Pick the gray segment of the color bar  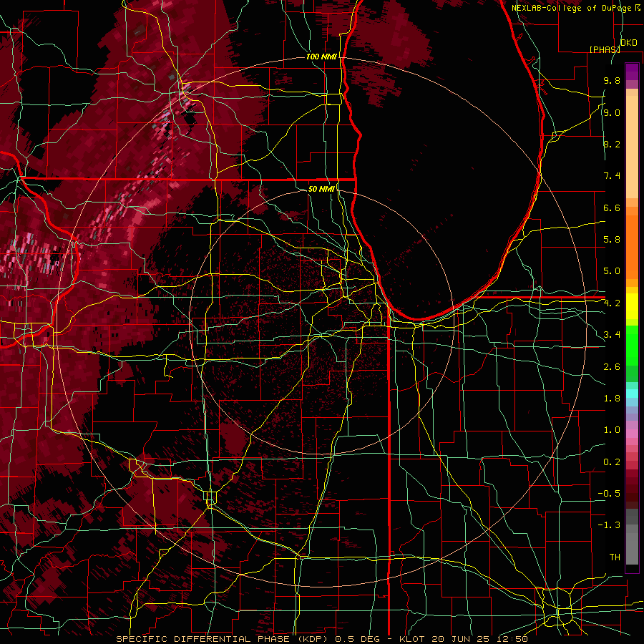632,538
